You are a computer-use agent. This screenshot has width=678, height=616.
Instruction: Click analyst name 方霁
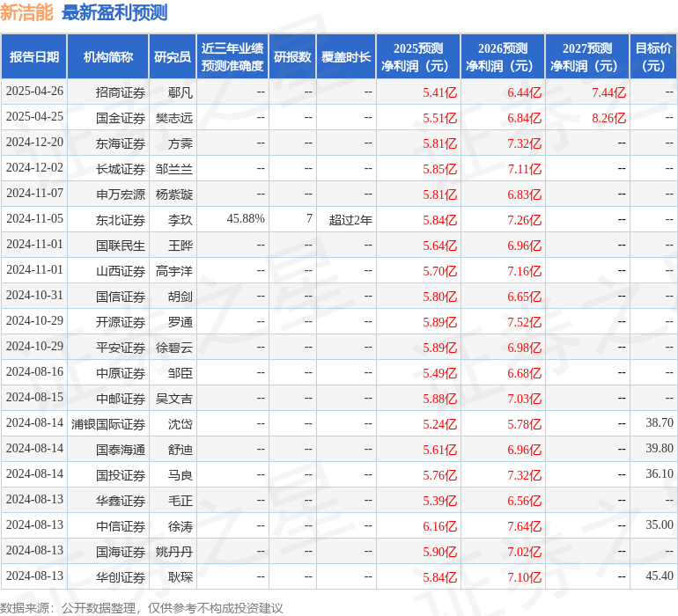pyautogui.click(x=181, y=143)
